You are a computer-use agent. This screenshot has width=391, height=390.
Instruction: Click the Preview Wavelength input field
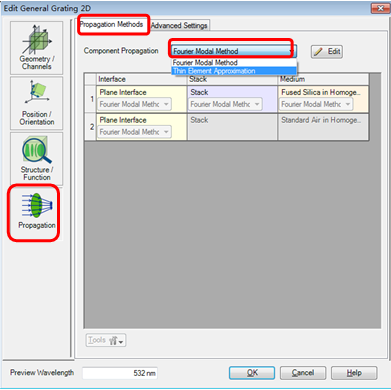(x=120, y=373)
